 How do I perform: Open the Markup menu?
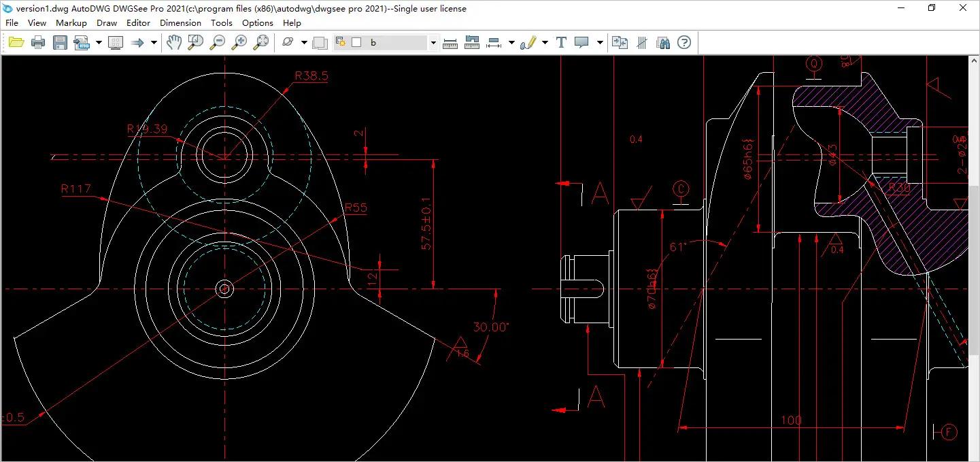(x=71, y=22)
